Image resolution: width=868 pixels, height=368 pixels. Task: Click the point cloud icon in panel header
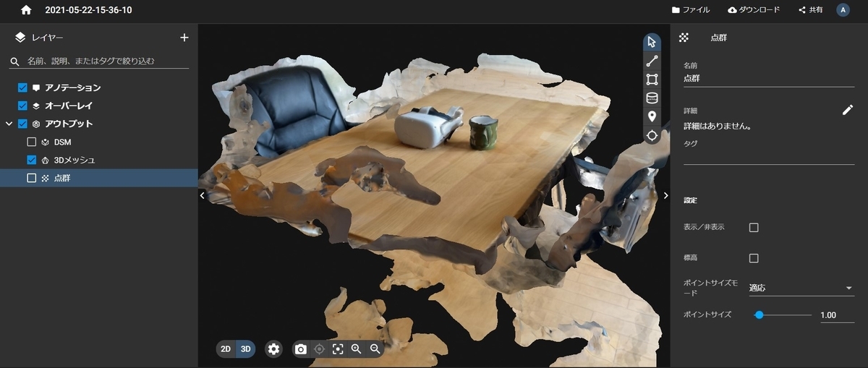(684, 38)
